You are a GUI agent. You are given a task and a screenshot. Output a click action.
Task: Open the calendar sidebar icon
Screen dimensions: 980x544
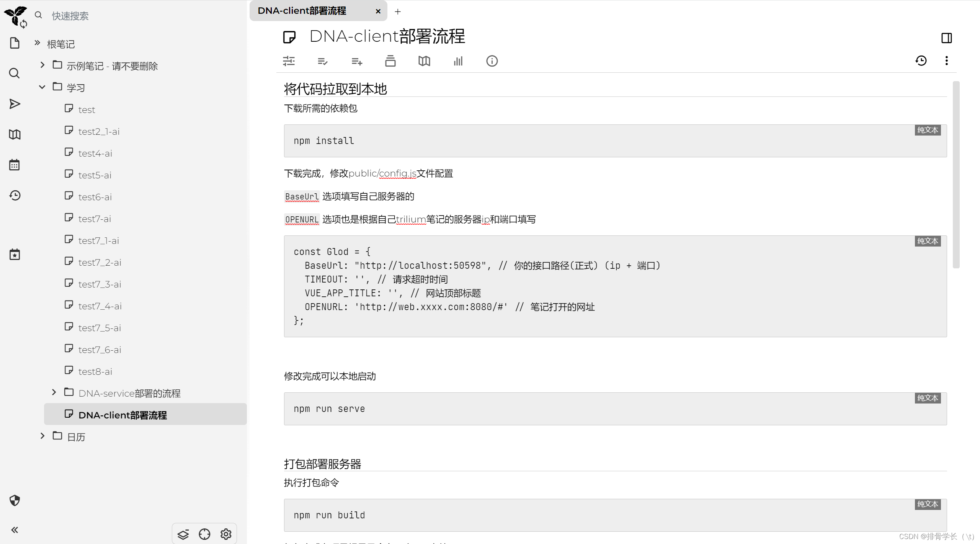[15, 165]
